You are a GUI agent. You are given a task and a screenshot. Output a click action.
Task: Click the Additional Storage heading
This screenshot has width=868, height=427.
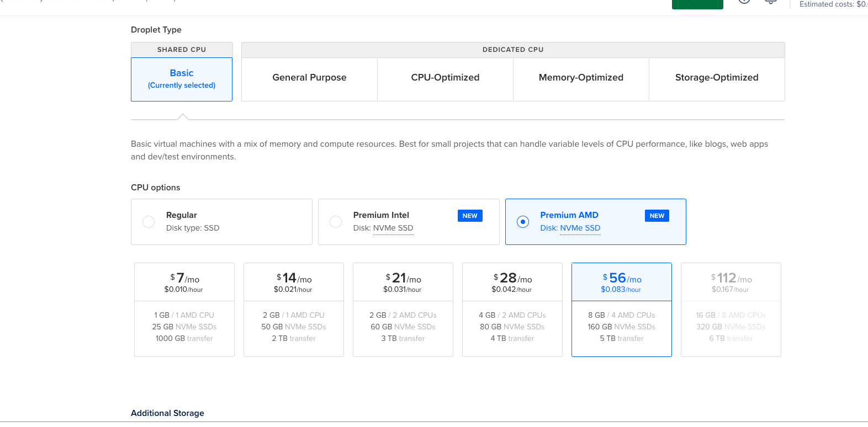tap(167, 413)
